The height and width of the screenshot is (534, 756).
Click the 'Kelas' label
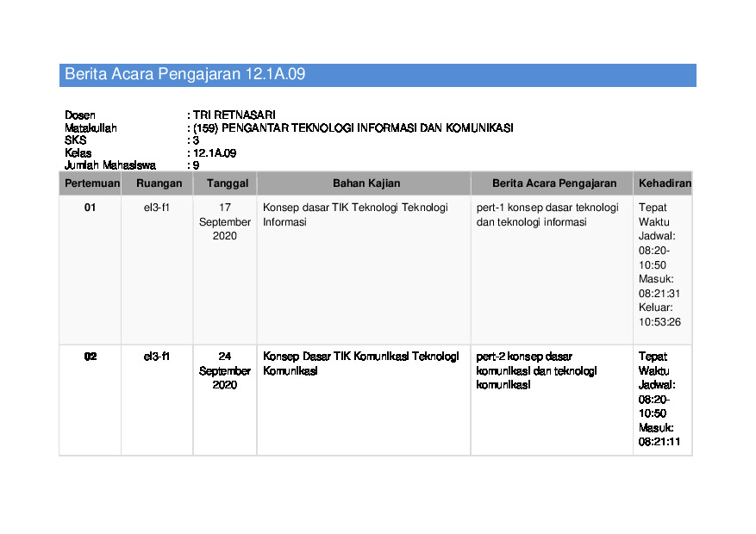tap(78, 153)
